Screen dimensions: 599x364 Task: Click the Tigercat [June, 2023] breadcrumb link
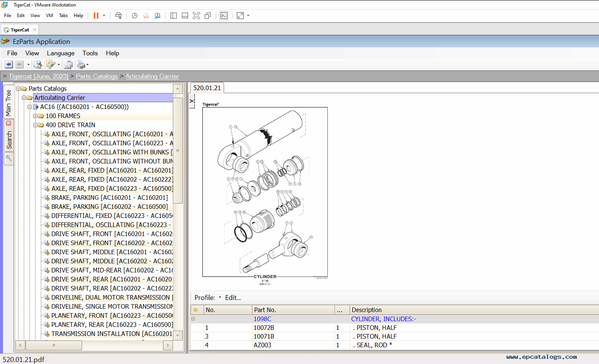coord(39,76)
